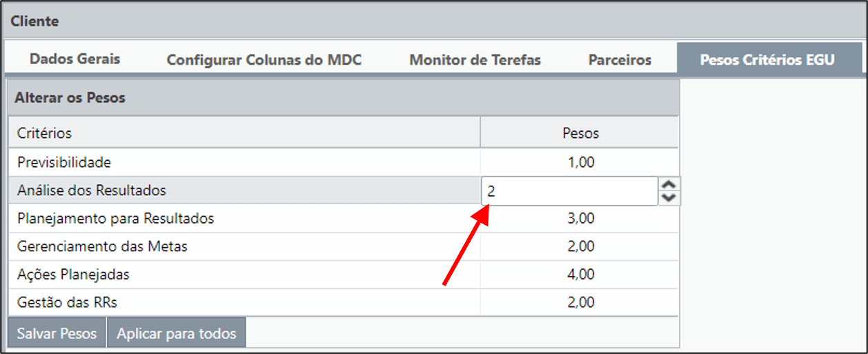
Task: Click the Salvar Pesos button
Action: [x=57, y=334]
